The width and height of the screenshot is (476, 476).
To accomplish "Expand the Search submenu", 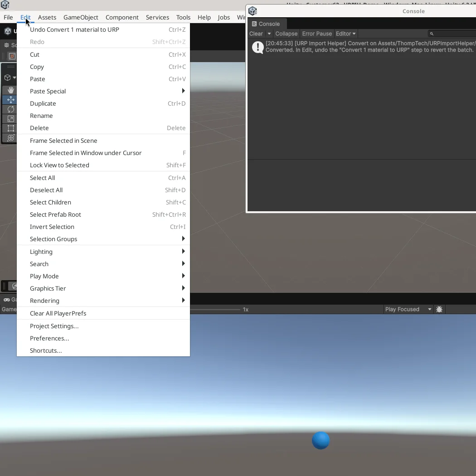I will (103, 264).
